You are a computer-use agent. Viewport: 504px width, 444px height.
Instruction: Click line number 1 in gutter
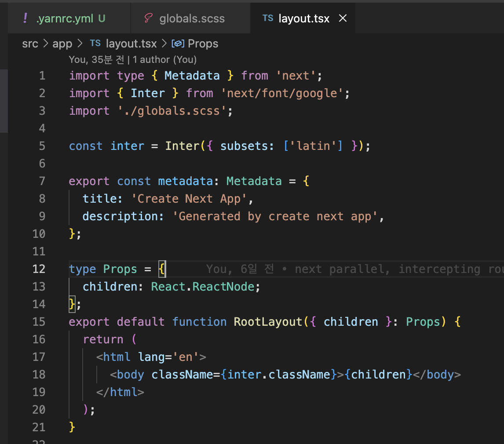[x=42, y=76]
